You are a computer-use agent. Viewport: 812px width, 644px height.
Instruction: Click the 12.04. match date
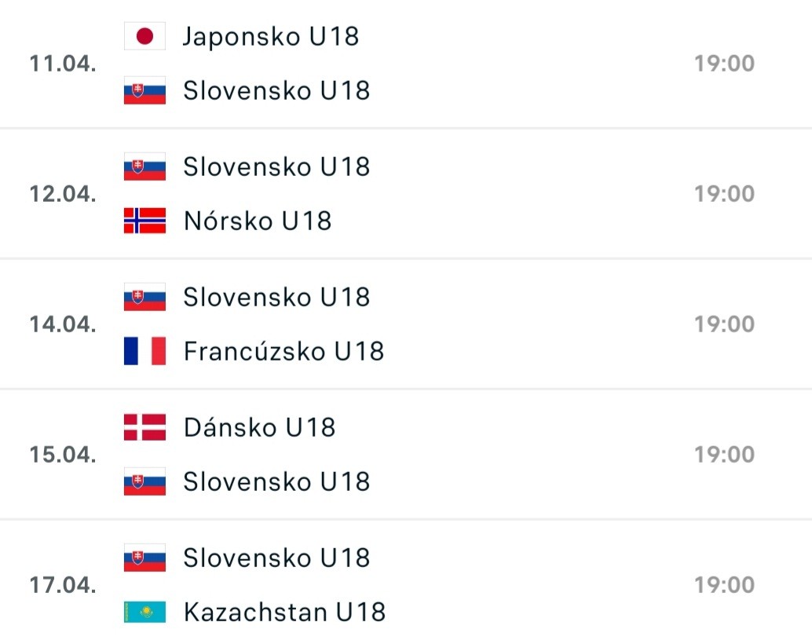pyautogui.click(x=63, y=194)
